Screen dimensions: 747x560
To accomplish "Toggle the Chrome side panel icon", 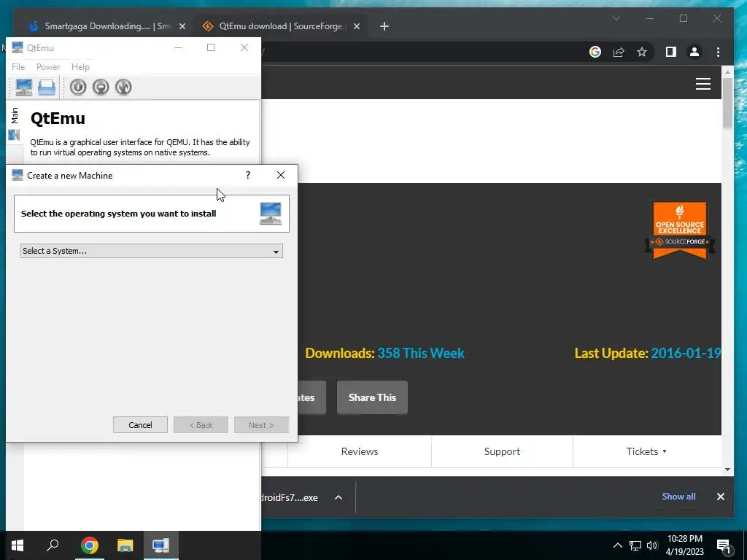I will click(x=671, y=52).
